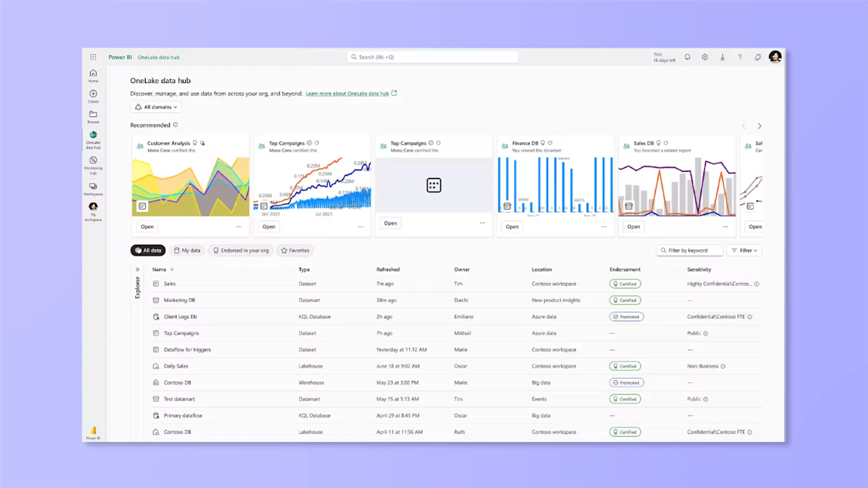Click the download icon in header
The width and height of the screenshot is (868, 488).
click(x=722, y=57)
